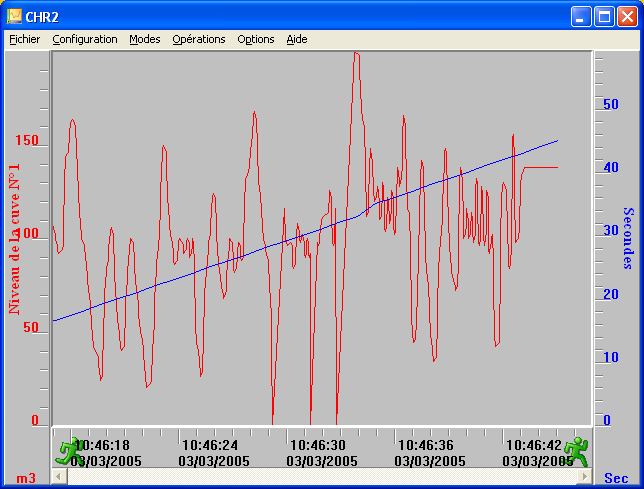Click the right green running man icon
This screenshot has width=644, height=489.
(x=576, y=451)
